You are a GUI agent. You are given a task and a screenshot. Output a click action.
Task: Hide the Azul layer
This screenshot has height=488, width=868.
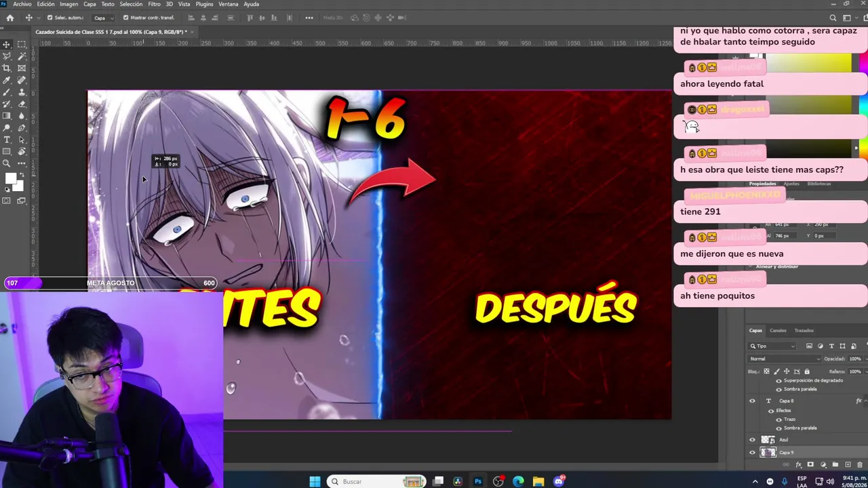(752, 440)
